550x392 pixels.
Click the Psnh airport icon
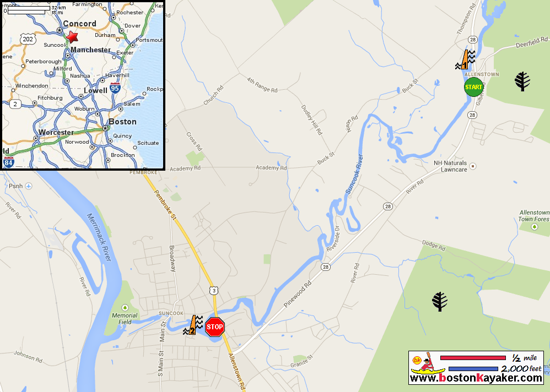(x=29, y=186)
